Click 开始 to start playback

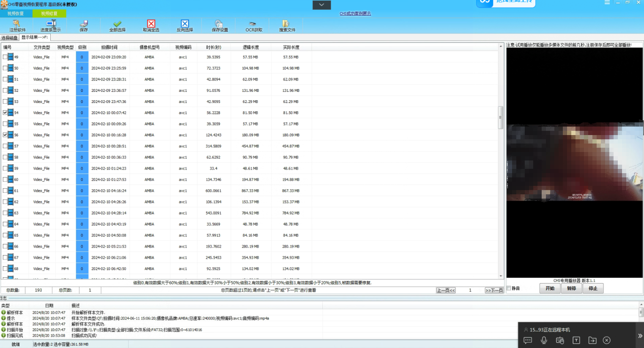[x=550, y=288]
